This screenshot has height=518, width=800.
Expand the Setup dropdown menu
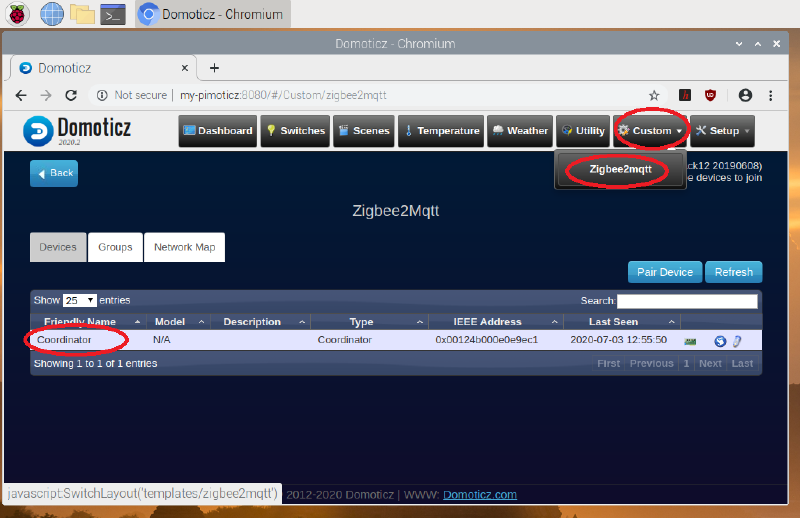(722, 131)
